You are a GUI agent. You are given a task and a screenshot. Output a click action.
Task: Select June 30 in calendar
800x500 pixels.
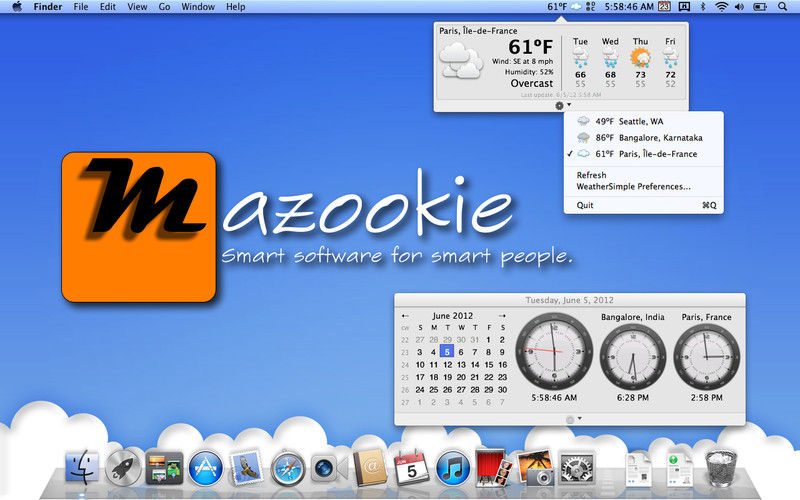(503, 389)
